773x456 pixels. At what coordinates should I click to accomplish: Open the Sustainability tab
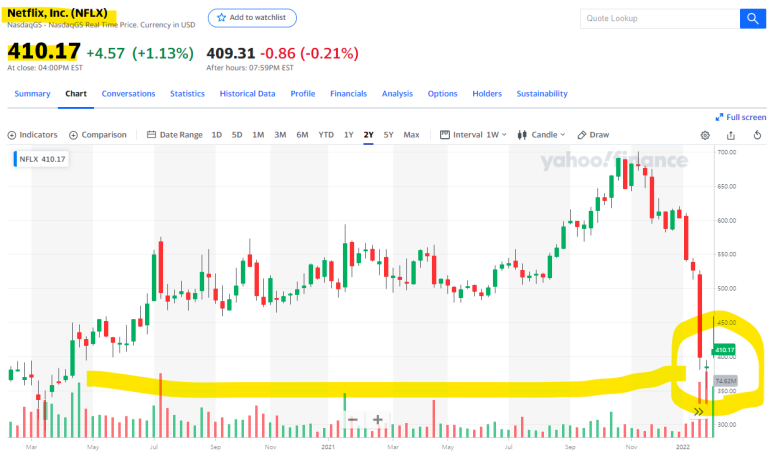(x=542, y=94)
